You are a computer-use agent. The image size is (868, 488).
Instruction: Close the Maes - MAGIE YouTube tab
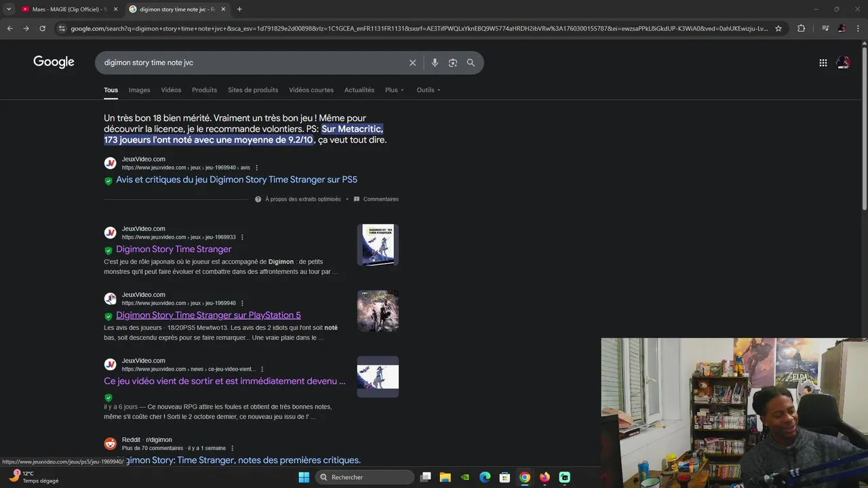coord(115,9)
